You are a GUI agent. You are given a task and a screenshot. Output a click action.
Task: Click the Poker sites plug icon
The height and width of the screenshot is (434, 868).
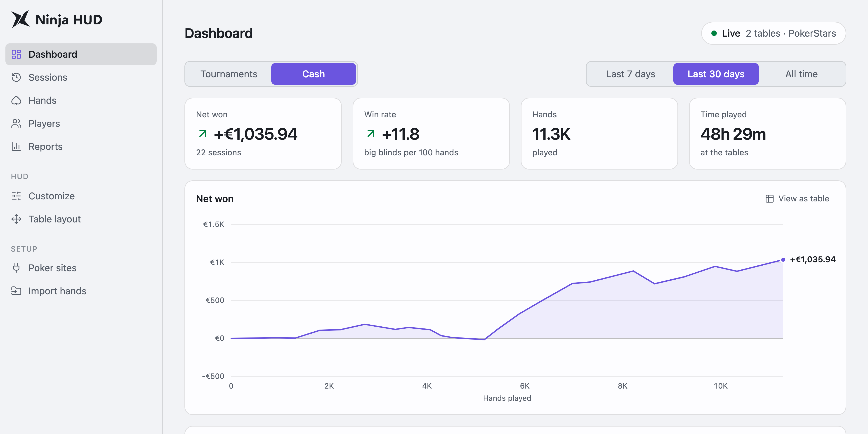coord(16,268)
